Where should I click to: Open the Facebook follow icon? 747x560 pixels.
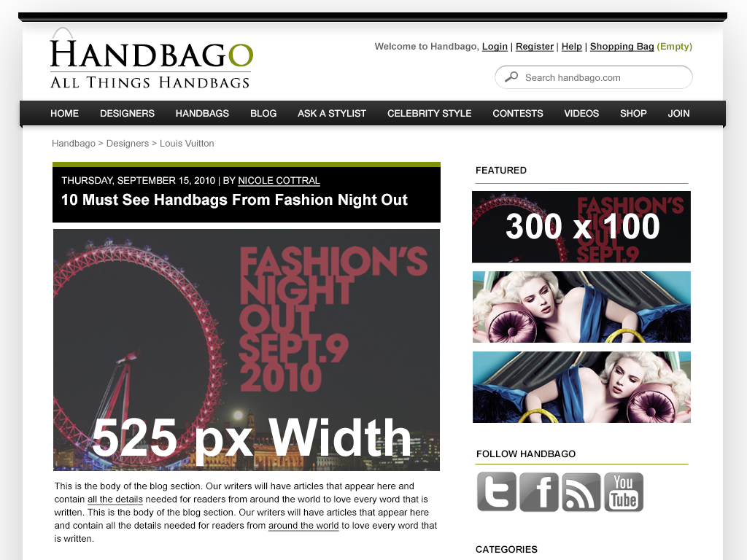pos(539,492)
